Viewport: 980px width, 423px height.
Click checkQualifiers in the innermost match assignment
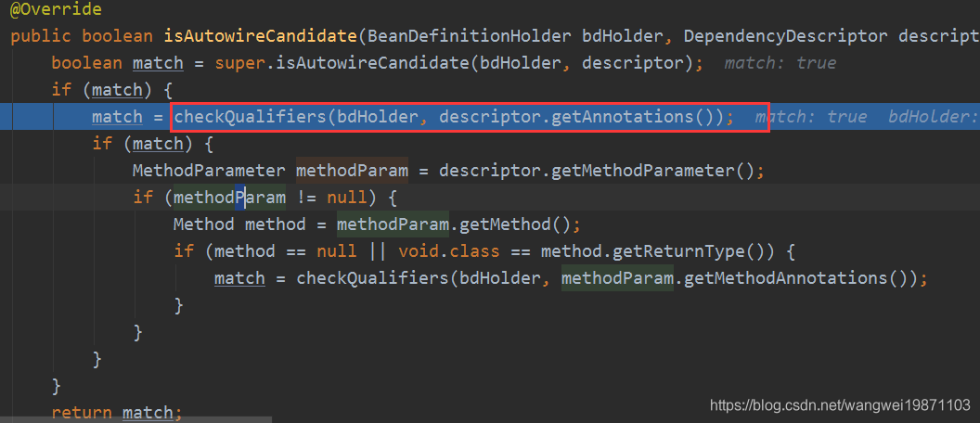372,278
